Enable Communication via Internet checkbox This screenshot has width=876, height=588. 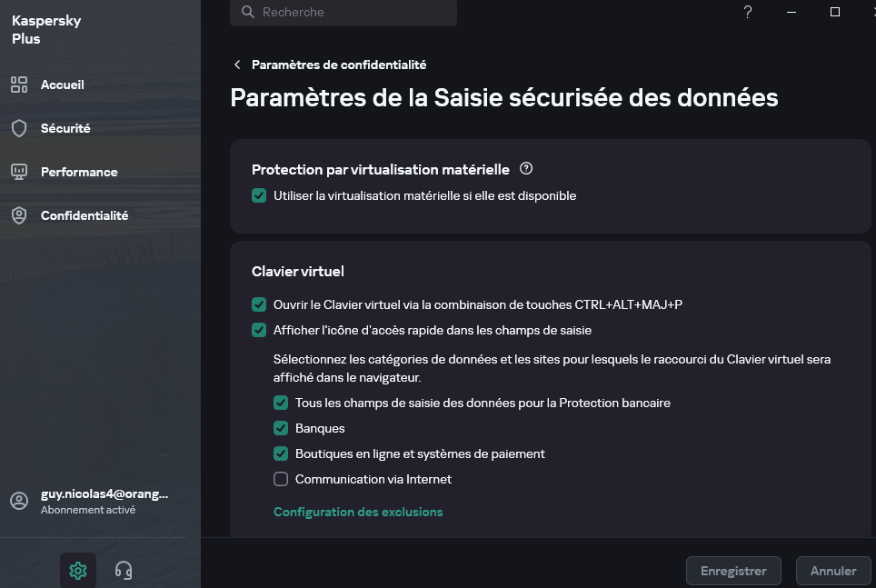pos(281,479)
